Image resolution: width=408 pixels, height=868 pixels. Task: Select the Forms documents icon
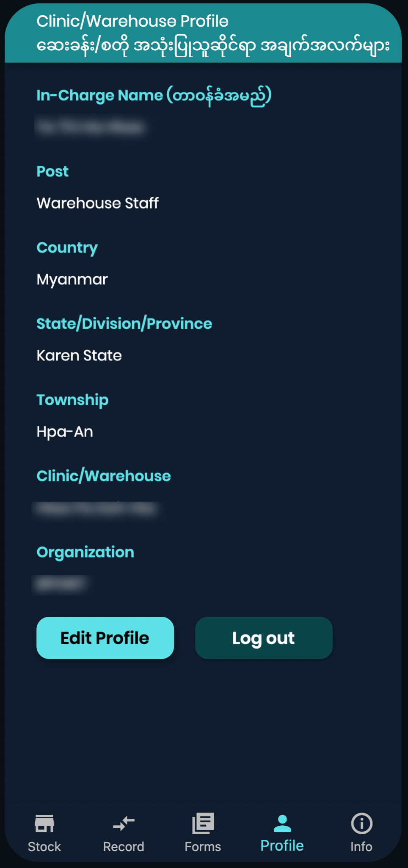pyautogui.click(x=203, y=823)
